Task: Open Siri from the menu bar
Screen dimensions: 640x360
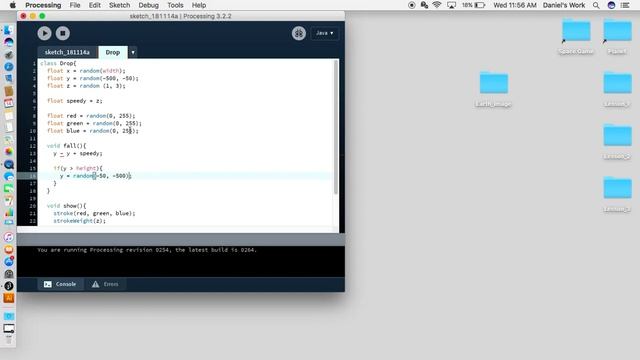Action: tap(611, 5)
